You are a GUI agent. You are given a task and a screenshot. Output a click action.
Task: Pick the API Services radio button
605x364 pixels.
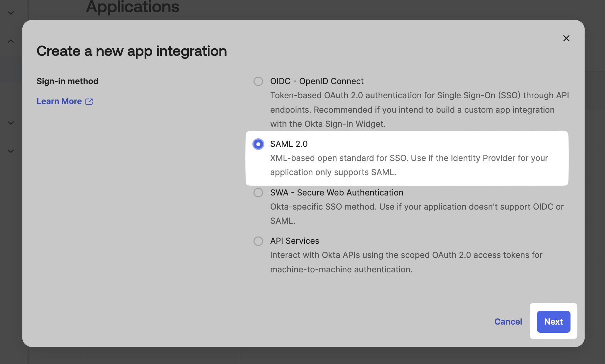[258, 241]
